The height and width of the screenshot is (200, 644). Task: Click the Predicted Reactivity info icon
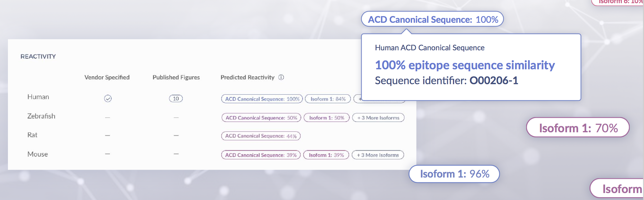[281, 77]
